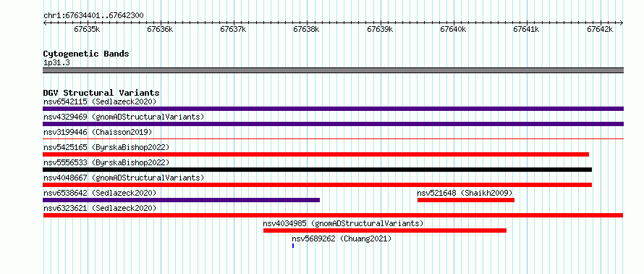Click the 67635k ruler tick label
Image resolution: width=644 pixels, height=274 pixels.
pyautogui.click(x=87, y=29)
